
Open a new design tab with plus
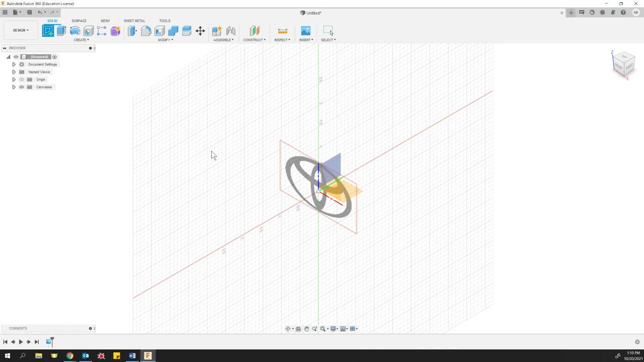point(571,13)
